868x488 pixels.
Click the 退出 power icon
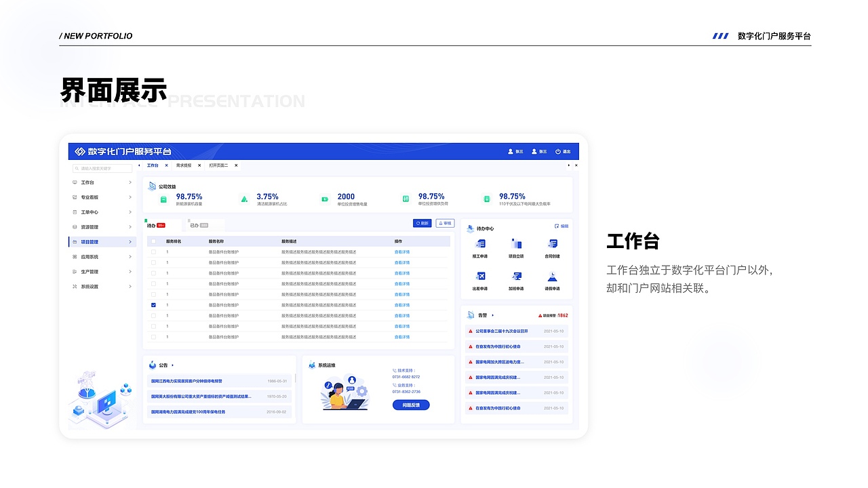558,151
